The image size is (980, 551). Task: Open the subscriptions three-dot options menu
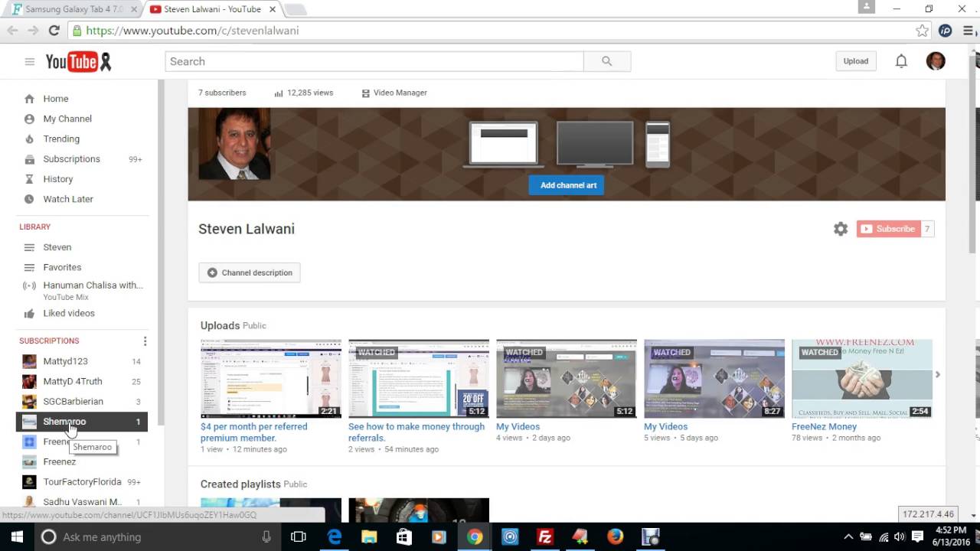(x=145, y=341)
